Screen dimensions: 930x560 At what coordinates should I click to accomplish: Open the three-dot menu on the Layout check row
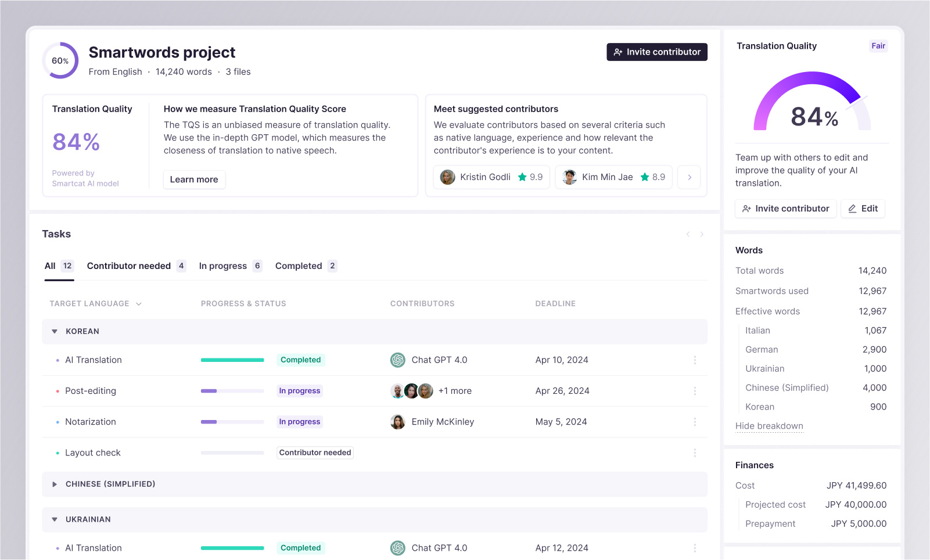(x=695, y=453)
